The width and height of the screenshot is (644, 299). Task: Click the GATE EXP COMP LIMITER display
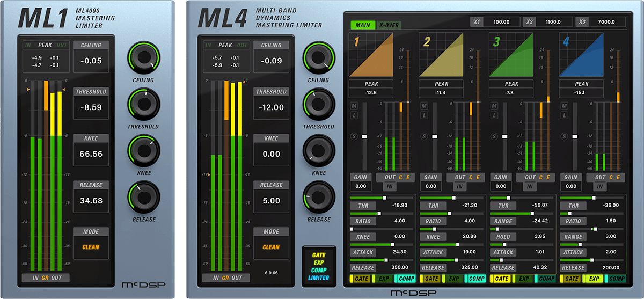point(319,266)
